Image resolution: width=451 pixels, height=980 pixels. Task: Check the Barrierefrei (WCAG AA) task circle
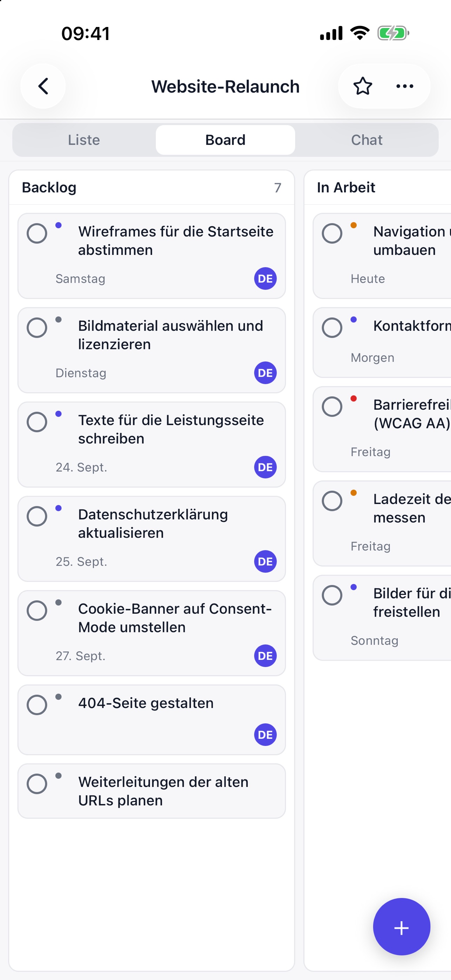tap(332, 407)
